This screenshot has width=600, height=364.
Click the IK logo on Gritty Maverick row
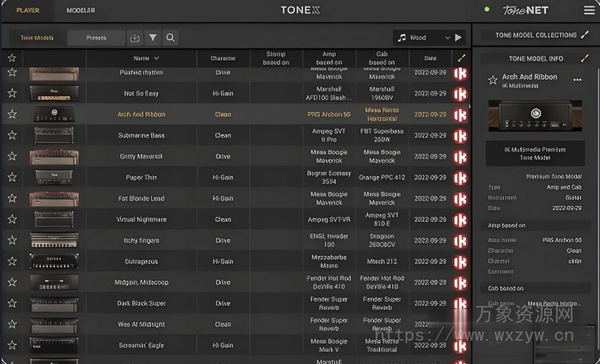point(460,156)
